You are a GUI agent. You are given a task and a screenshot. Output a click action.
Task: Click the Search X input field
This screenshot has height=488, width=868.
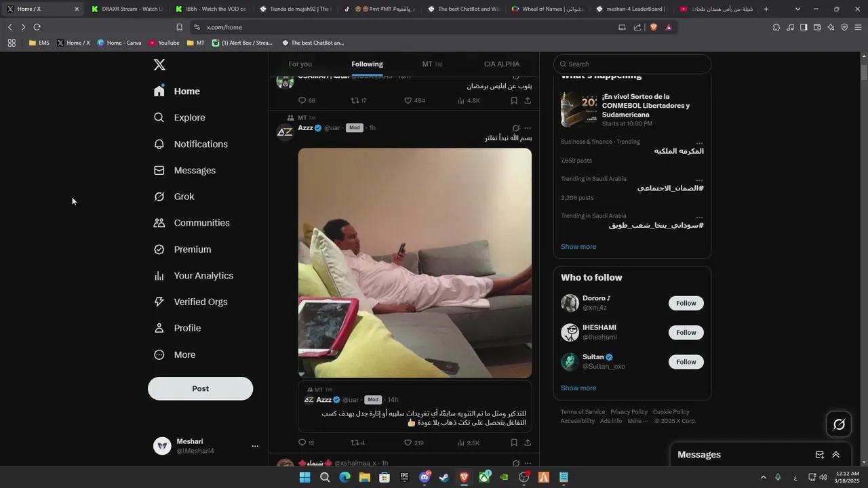coord(632,64)
